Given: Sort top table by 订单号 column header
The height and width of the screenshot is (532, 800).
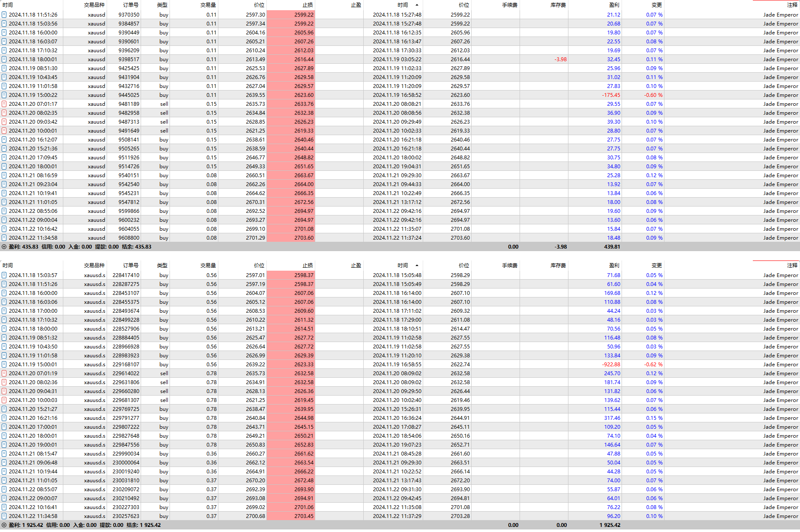Looking at the screenshot, I should 130,5.
